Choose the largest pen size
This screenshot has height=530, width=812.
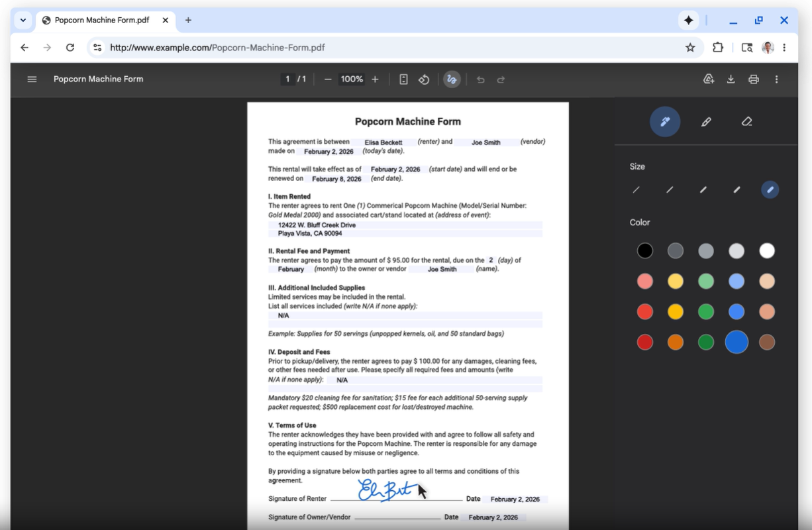click(770, 190)
